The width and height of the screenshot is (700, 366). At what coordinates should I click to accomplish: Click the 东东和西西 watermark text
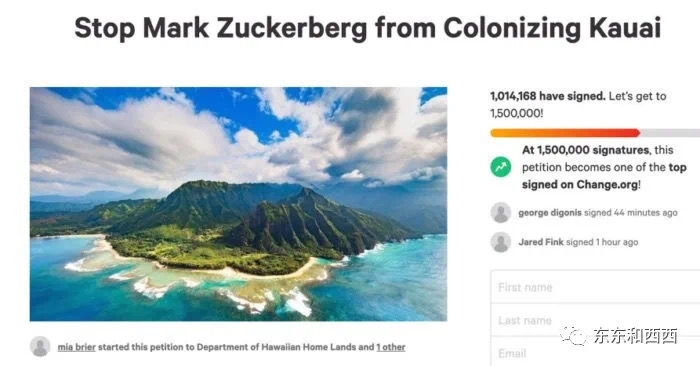pos(635,336)
